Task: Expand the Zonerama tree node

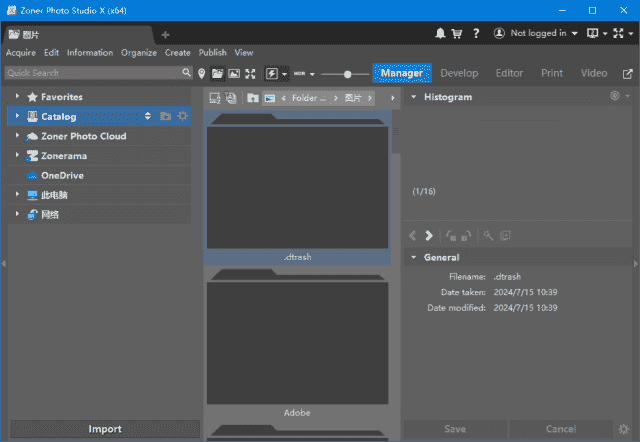Action: tap(17, 155)
